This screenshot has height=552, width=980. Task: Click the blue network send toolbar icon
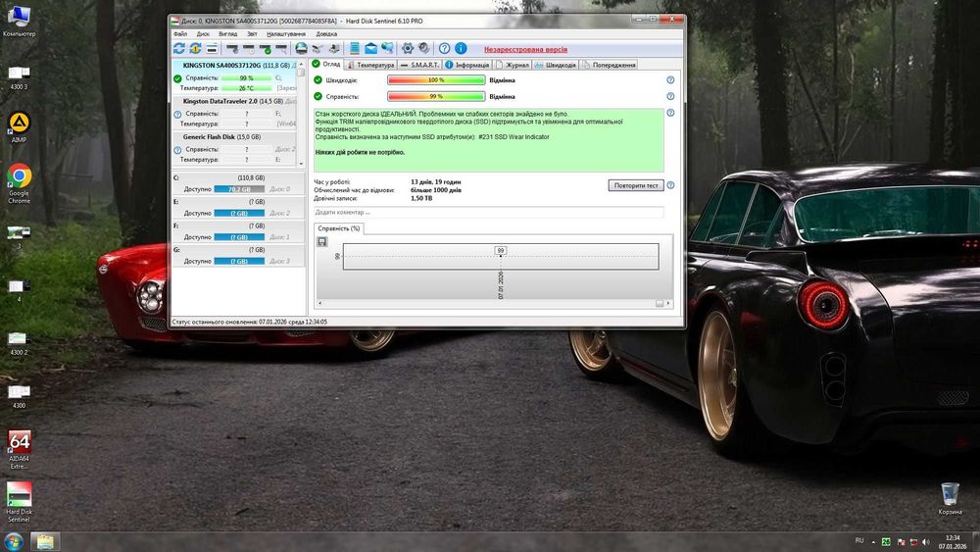387,48
